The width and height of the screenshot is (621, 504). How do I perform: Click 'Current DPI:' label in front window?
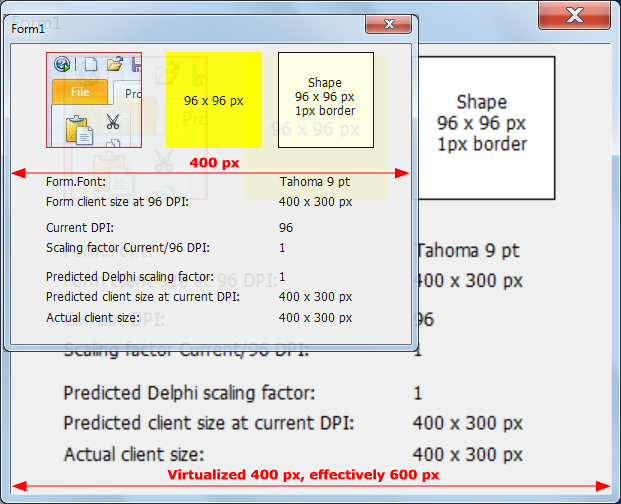coord(80,228)
